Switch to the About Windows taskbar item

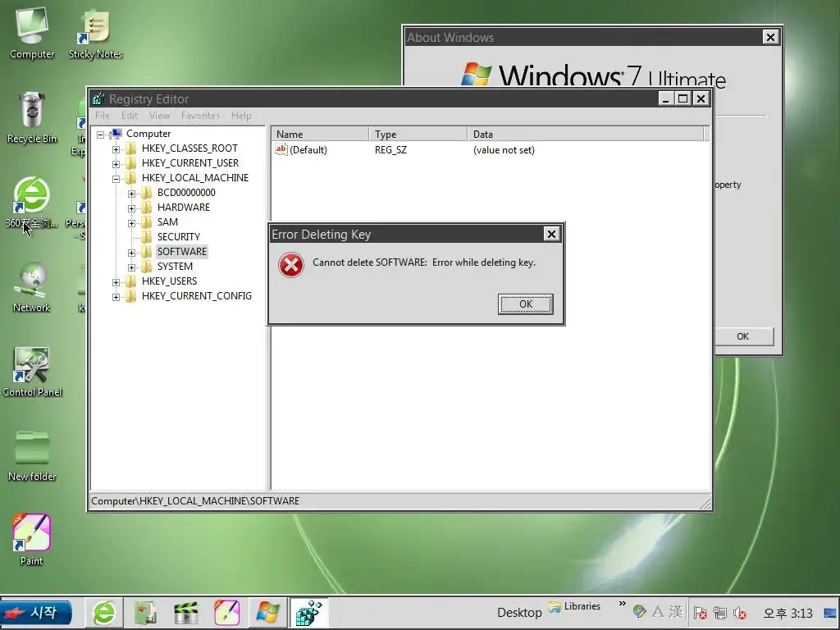(x=267, y=612)
